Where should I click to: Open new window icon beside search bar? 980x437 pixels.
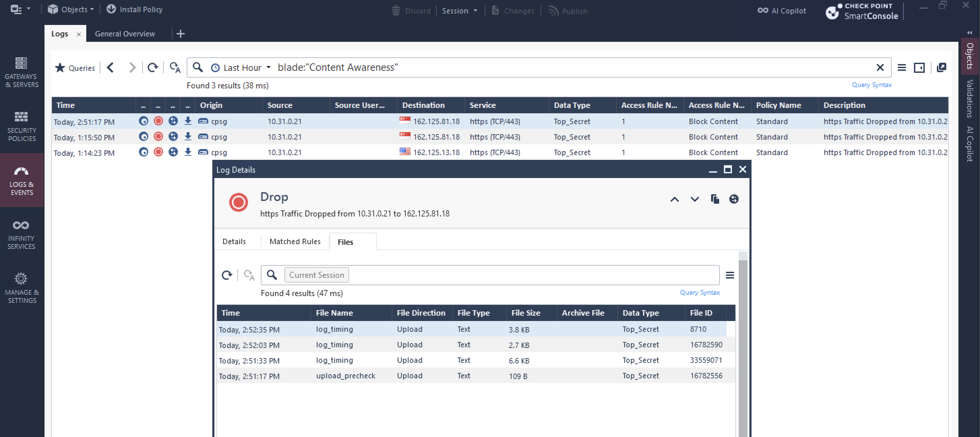tap(941, 68)
